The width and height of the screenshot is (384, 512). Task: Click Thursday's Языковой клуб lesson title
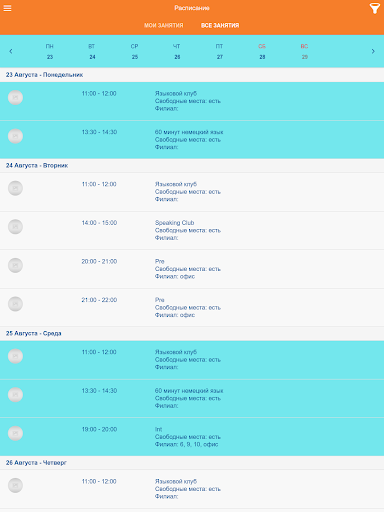tap(176, 481)
